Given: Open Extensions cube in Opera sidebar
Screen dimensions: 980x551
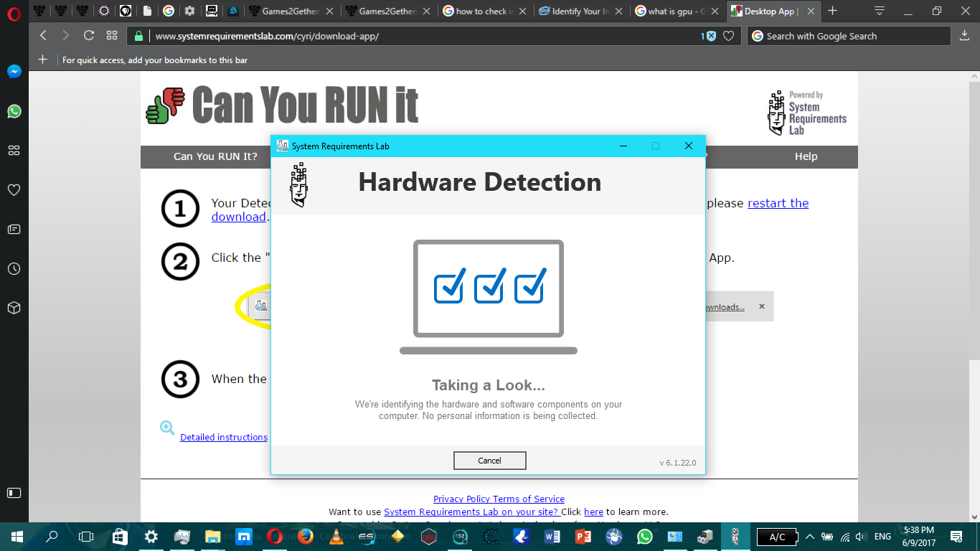Looking at the screenshot, I should [14, 308].
